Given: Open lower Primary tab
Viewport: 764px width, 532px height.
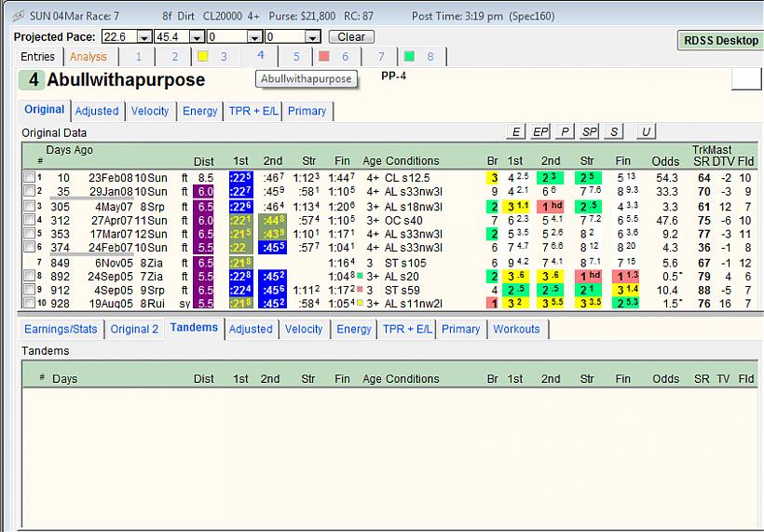Looking at the screenshot, I should pyautogui.click(x=460, y=329).
